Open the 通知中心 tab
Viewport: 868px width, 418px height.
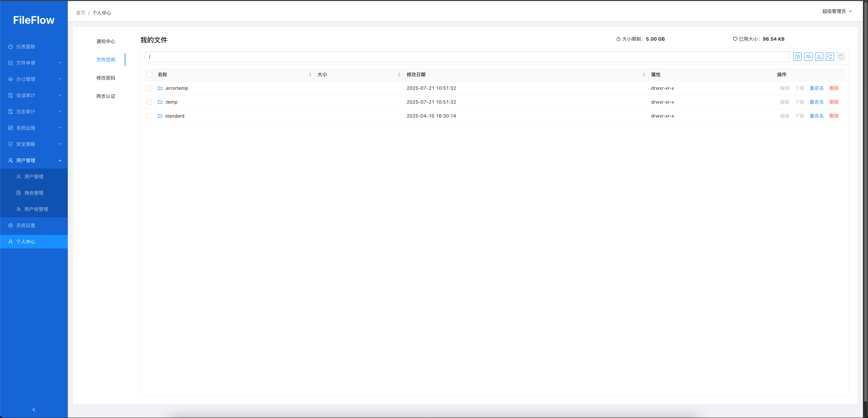pos(105,41)
